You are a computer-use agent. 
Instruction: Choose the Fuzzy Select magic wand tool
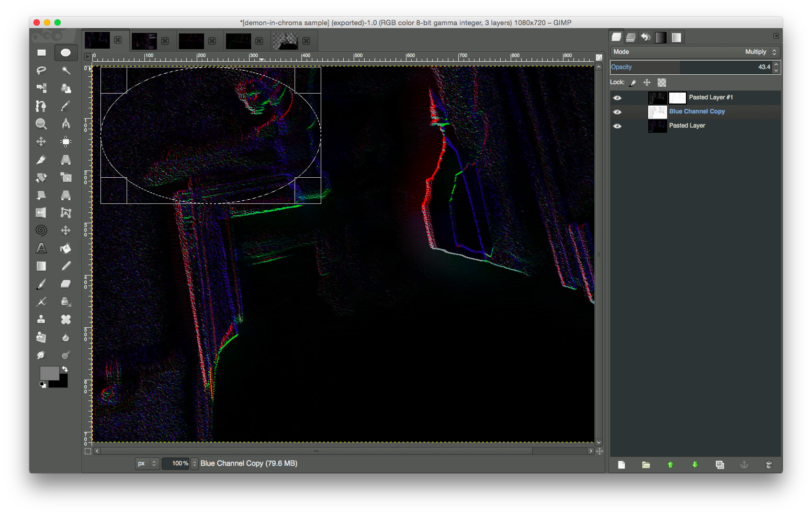[x=65, y=70]
